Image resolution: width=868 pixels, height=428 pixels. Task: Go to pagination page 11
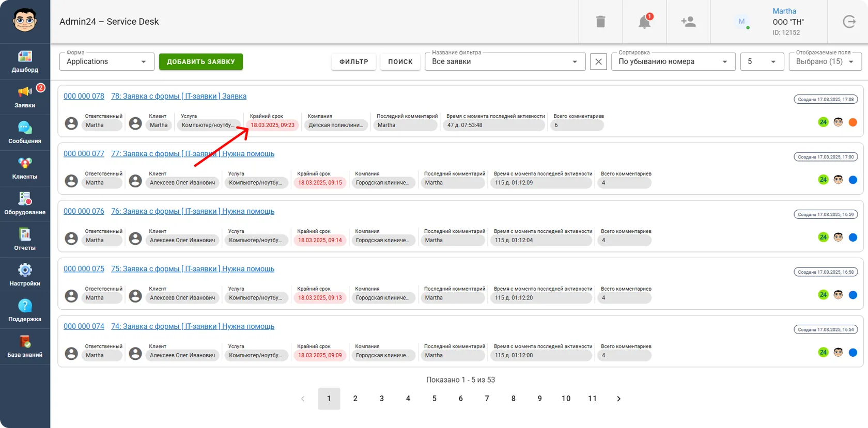click(x=593, y=399)
